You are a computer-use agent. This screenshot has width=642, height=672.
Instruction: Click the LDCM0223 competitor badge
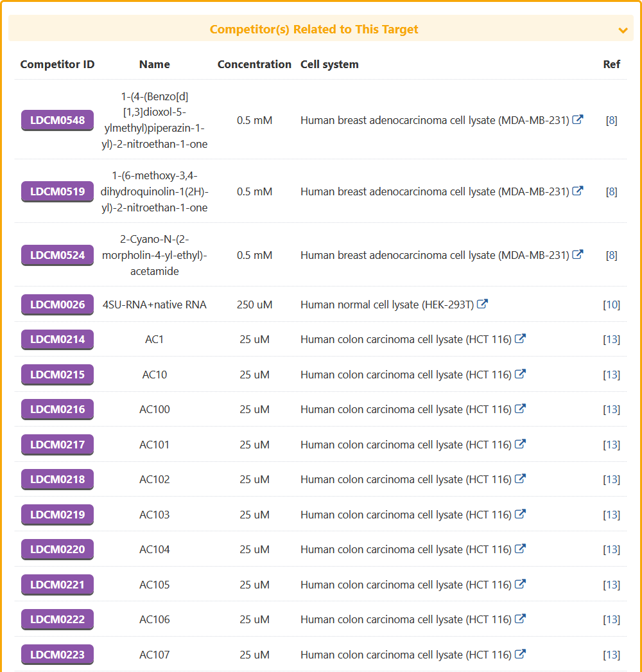tap(57, 655)
